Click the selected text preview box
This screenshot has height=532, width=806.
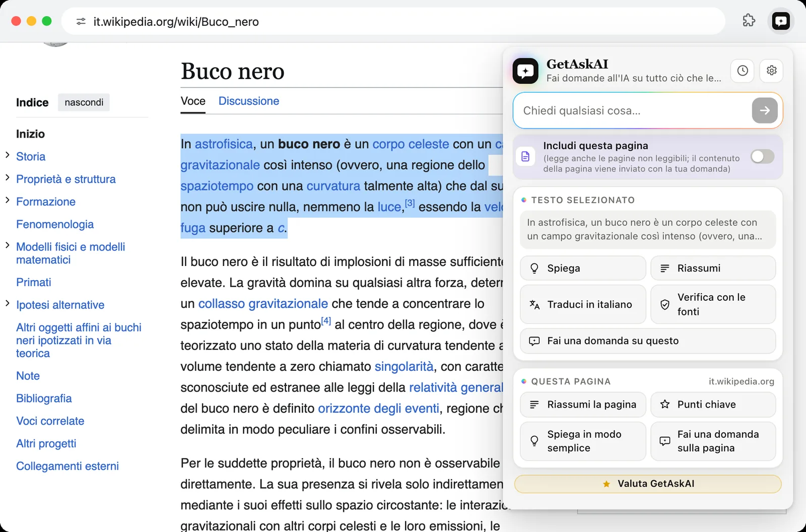[648, 229]
